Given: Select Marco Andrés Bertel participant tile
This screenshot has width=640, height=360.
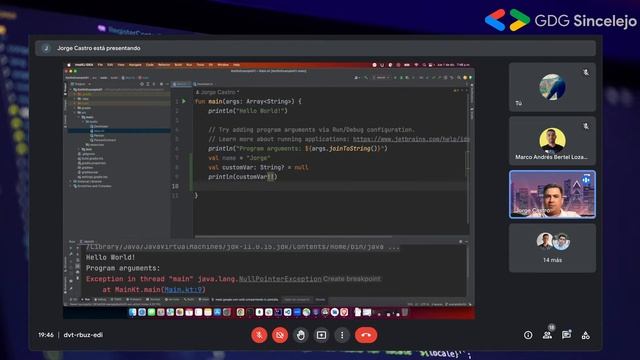Looking at the screenshot, I should click(552, 141).
